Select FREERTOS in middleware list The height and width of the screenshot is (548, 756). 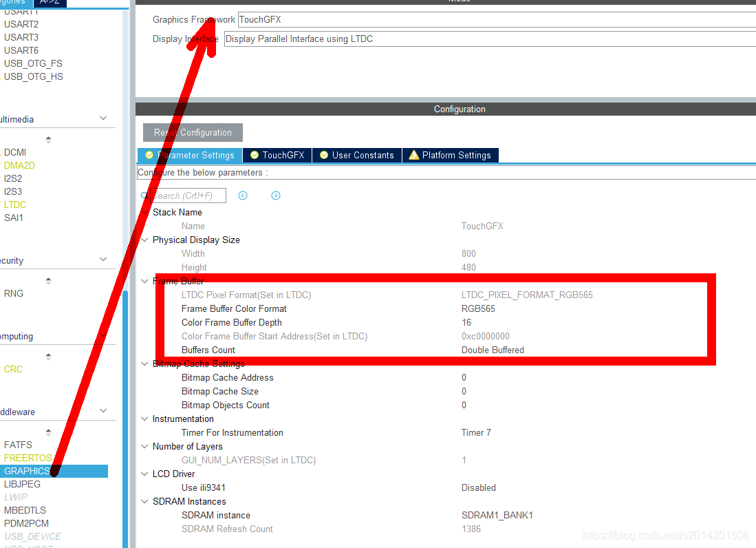(28, 458)
